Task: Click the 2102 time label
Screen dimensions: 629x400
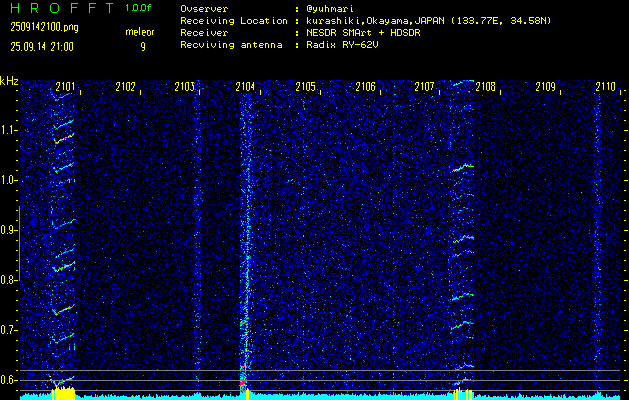Action: 125,87
